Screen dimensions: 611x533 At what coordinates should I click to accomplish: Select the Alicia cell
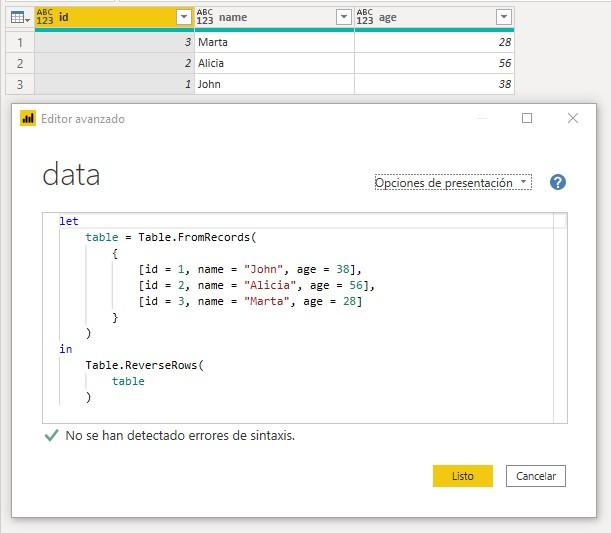click(274, 63)
